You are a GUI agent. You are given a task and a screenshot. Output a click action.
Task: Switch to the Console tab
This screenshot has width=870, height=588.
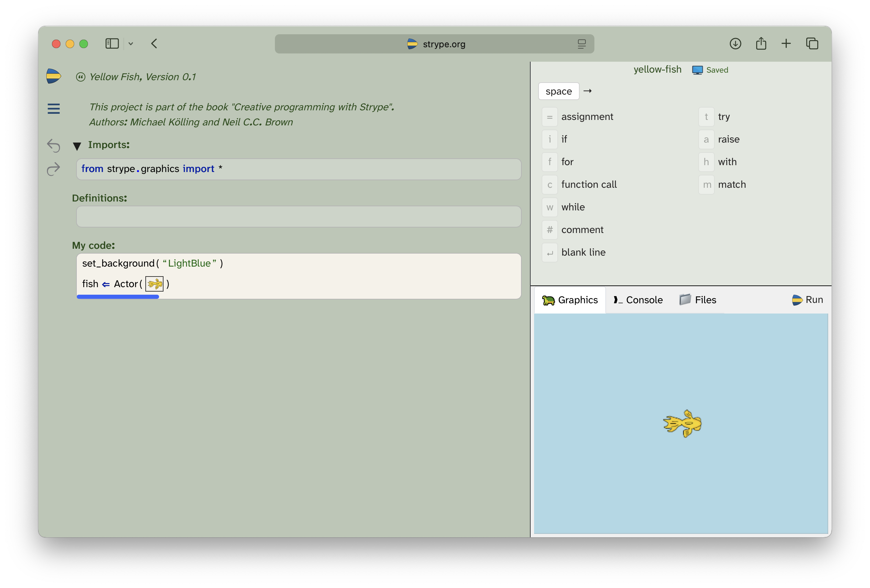(638, 300)
